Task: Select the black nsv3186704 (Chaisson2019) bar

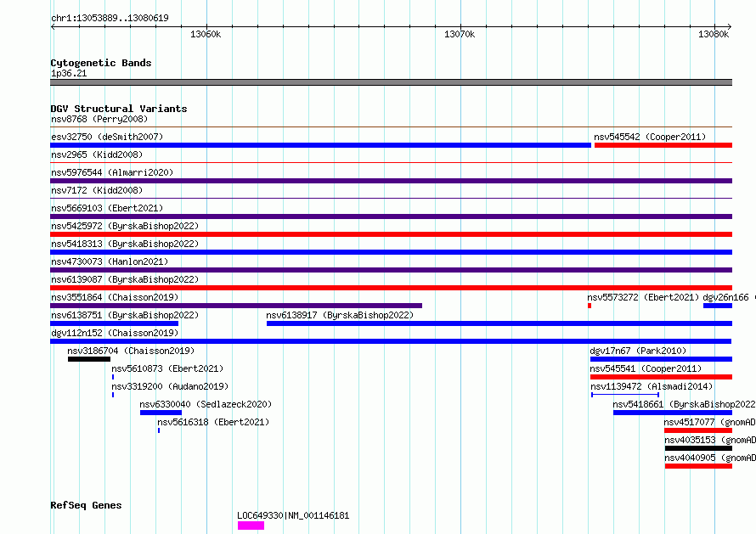Action: click(x=89, y=359)
